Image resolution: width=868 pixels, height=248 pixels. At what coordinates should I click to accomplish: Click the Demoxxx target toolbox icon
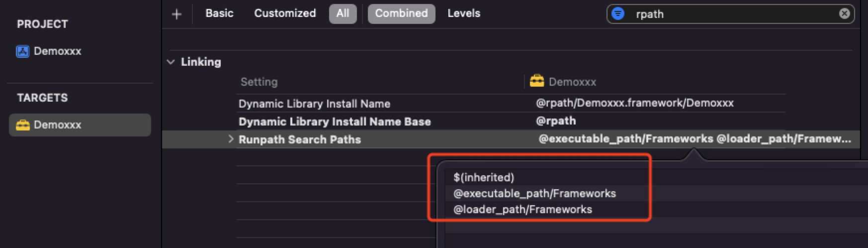(23, 125)
